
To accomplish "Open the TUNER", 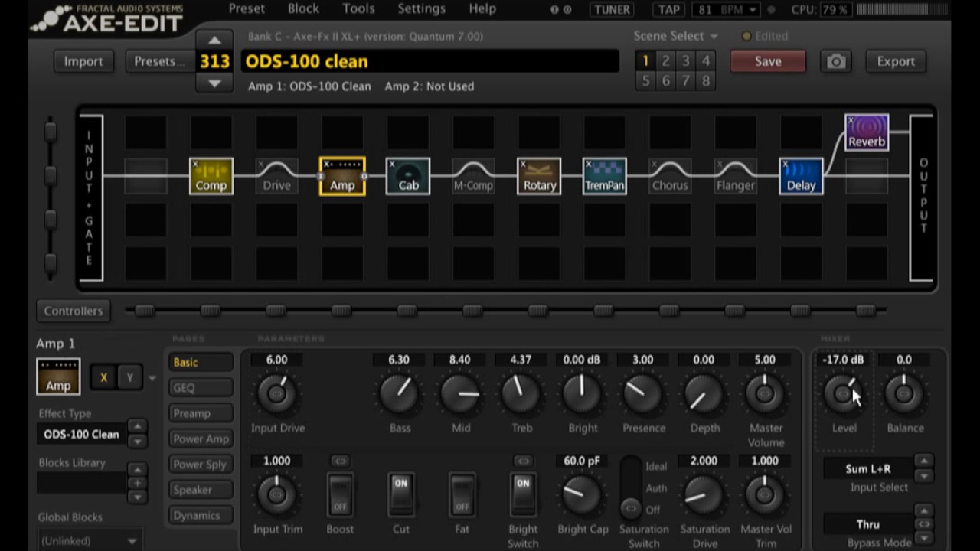I will pyautogui.click(x=612, y=10).
